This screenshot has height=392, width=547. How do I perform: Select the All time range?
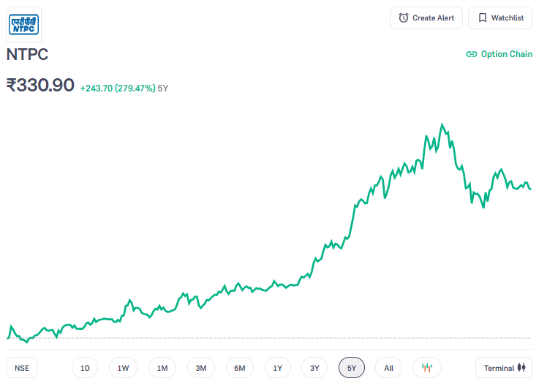click(388, 368)
